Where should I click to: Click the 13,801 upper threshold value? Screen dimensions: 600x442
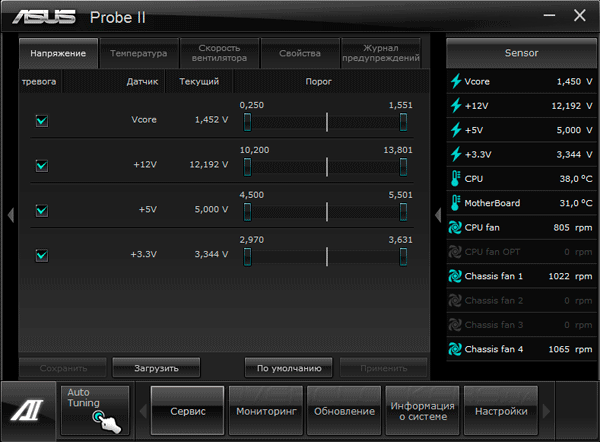[x=398, y=150]
